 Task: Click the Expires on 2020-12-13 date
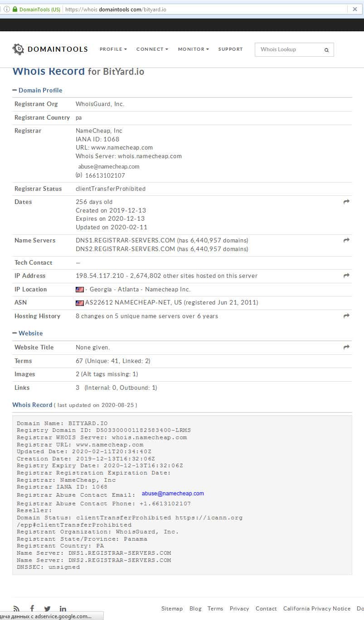point(110,218)
